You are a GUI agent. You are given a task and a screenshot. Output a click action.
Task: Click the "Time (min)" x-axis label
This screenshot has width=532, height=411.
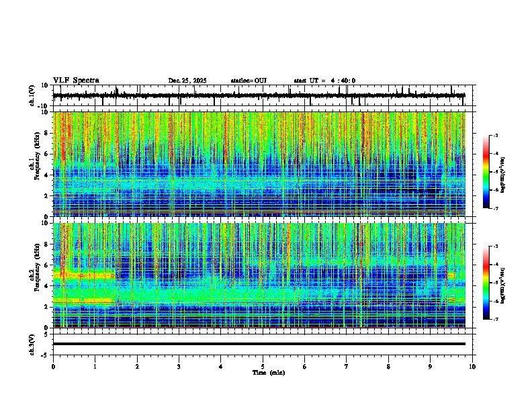point(269,373)
